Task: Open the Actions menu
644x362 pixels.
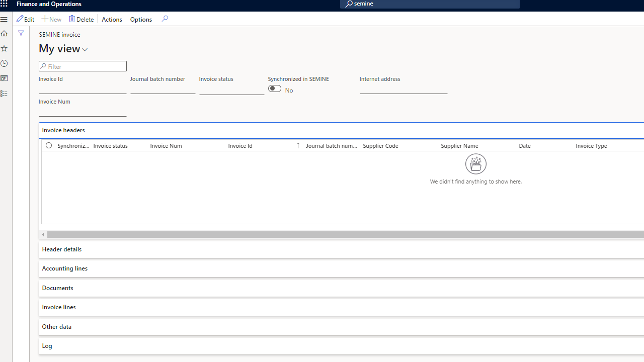Action: 112,20
